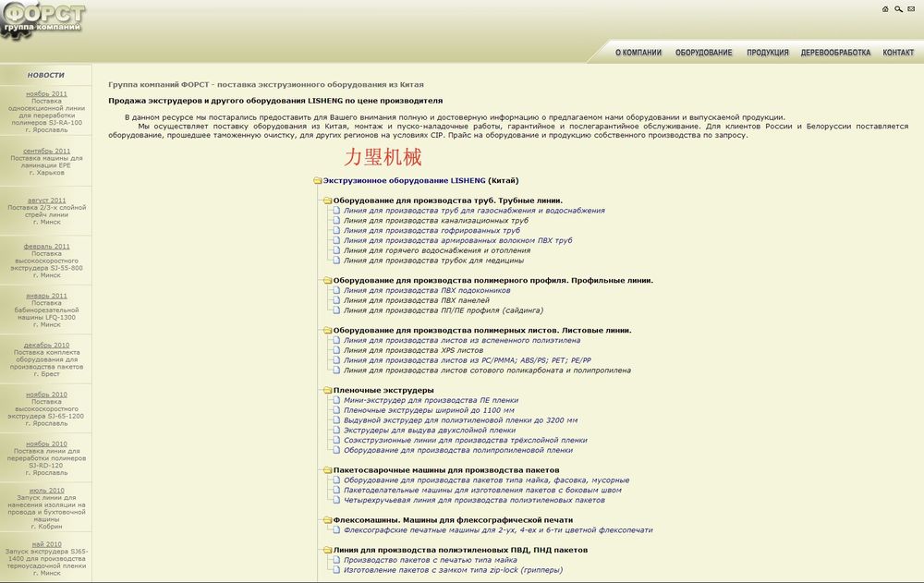This screenshot has width=924, height=583.
Task: Click the ФОРСТ группа компаний logo
Action: pos(43,20)
